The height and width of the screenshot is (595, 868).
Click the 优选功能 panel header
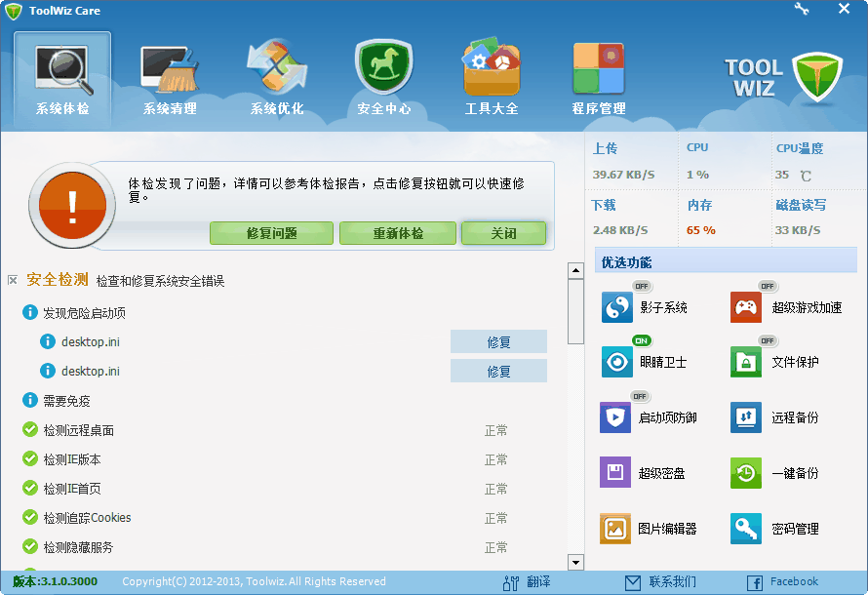(x=726, y=261)
